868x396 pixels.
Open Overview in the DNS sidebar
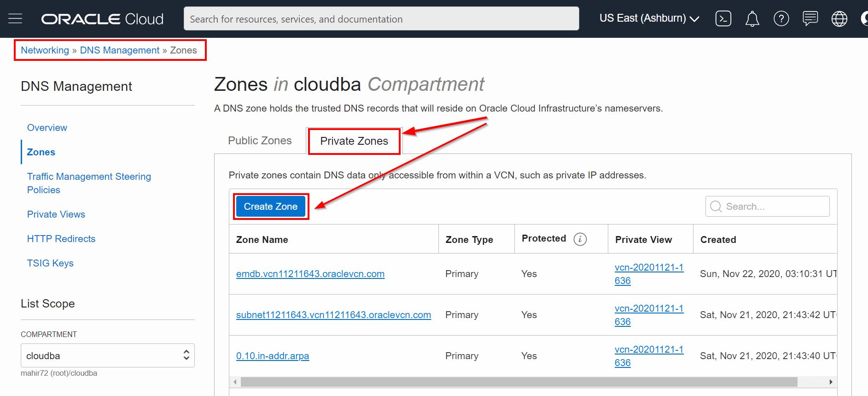47,128
